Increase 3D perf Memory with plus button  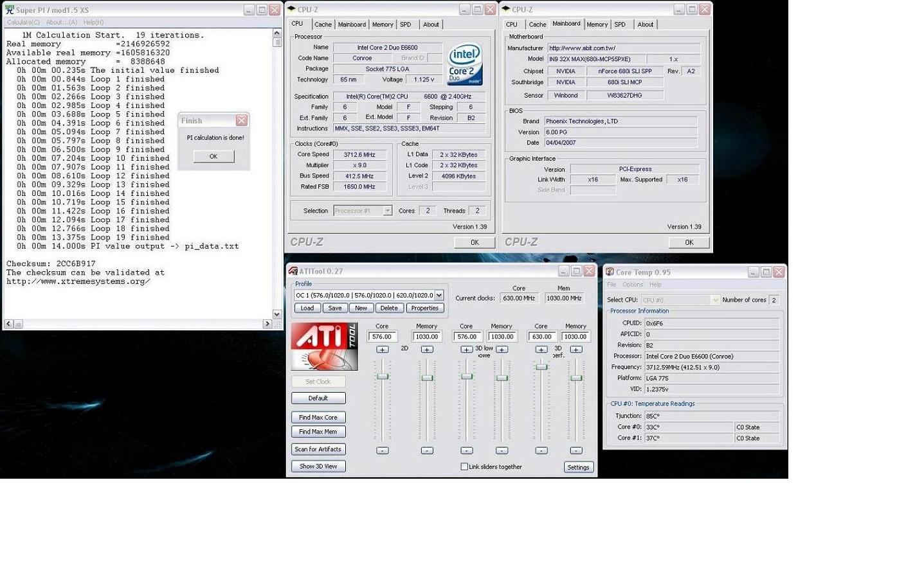[576, 350]
